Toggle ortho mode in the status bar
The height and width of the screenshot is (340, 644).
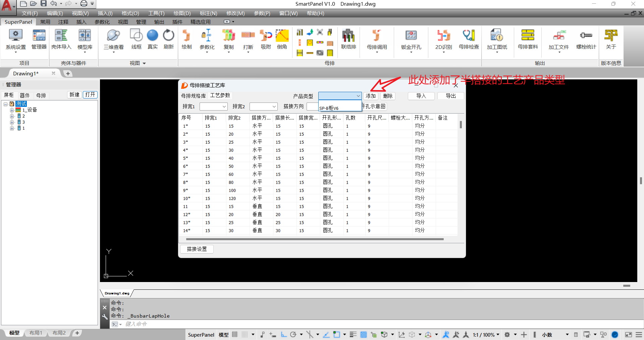coord(284,334)
